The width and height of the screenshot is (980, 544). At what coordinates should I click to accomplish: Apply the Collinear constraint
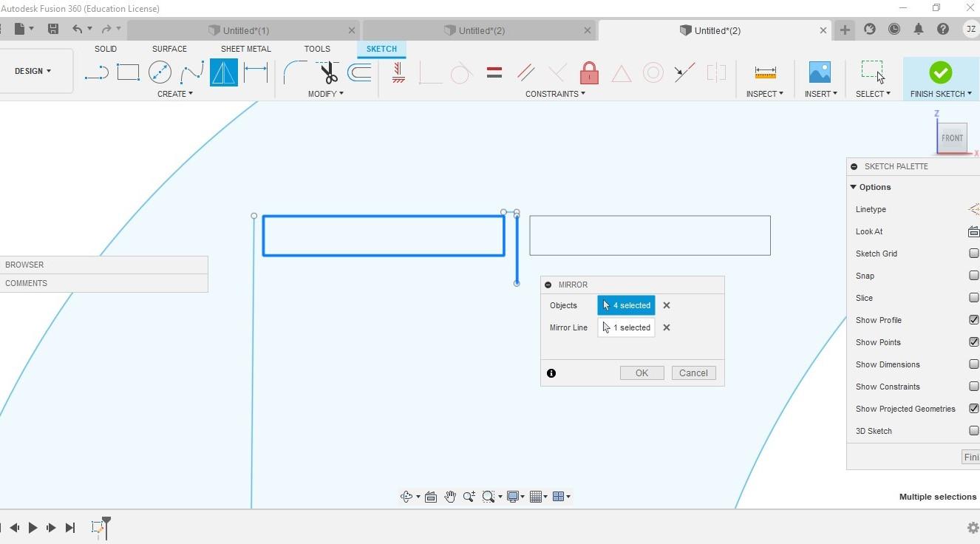(x=685, y=72)
